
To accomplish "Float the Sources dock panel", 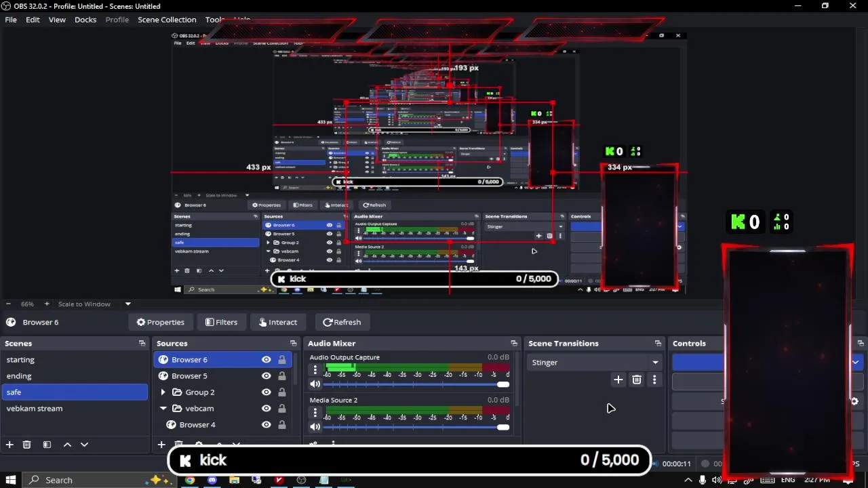I will 293,344.
